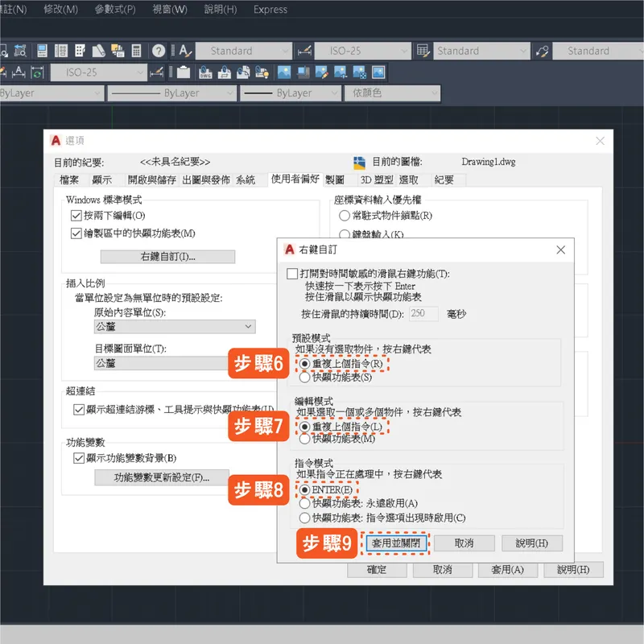Click the Attach DWG Xref icon
The height and width of the screenshot is (644, 644).
pos(205,72)
